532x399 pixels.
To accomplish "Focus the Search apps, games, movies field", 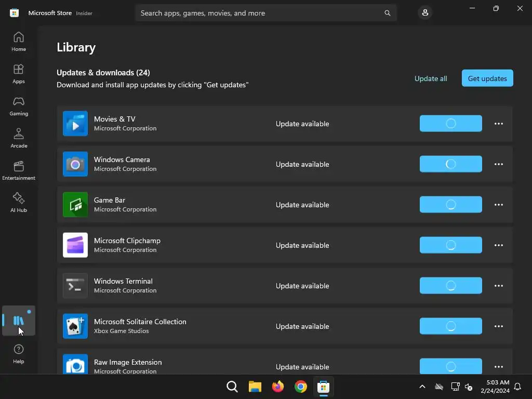I will tap(266, 13).
